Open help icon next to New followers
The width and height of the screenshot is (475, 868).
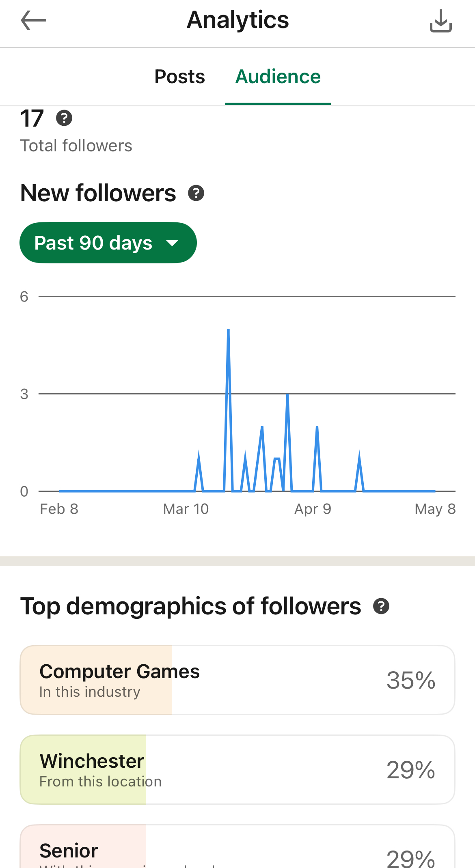(196, 193)
